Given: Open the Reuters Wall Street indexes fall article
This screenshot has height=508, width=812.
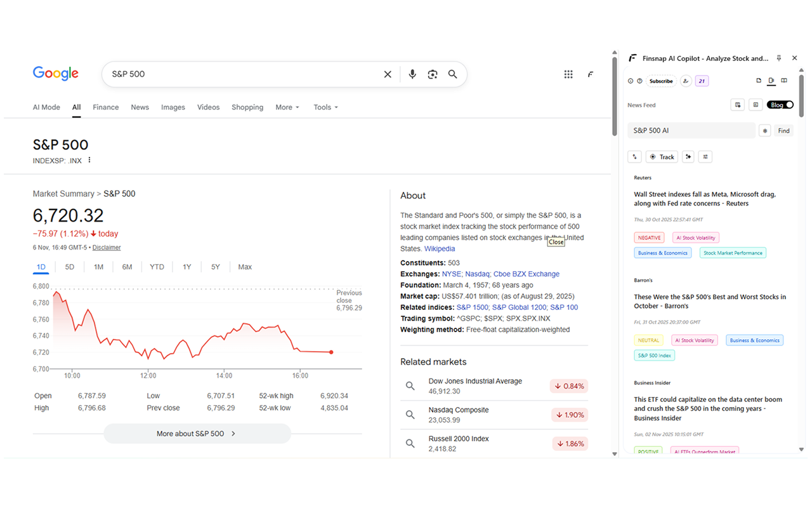Looking at the screenshot, I should pyautogui.click(x=705, y=199).
